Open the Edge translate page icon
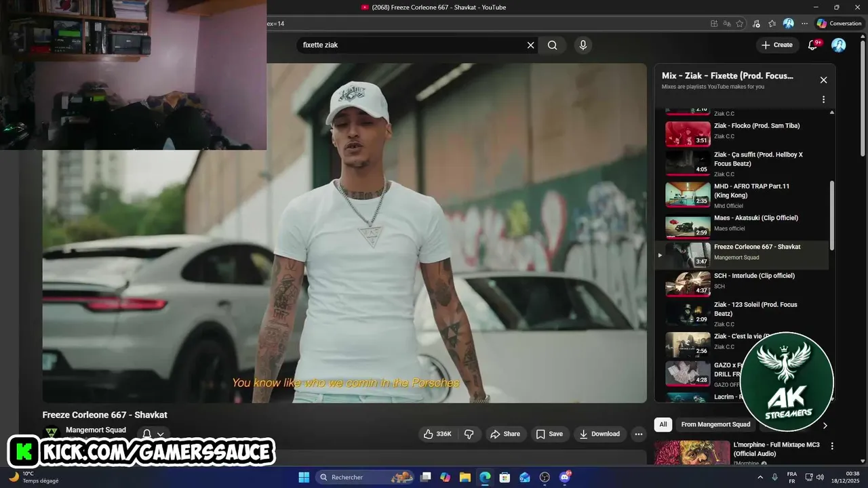The width and height of the screenshot is (868, 488). (x=727, y=24)
